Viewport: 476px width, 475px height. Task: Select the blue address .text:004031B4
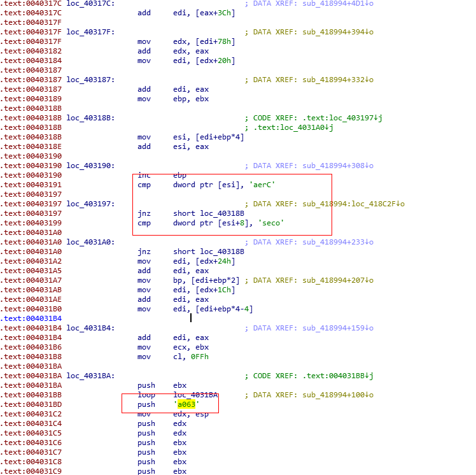click(31, 318)
